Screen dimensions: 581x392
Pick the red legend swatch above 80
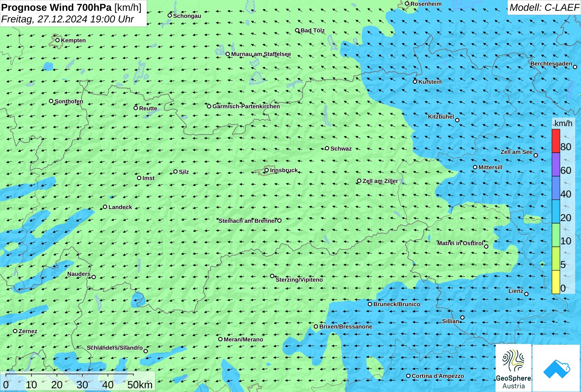(x=556, y=141)
